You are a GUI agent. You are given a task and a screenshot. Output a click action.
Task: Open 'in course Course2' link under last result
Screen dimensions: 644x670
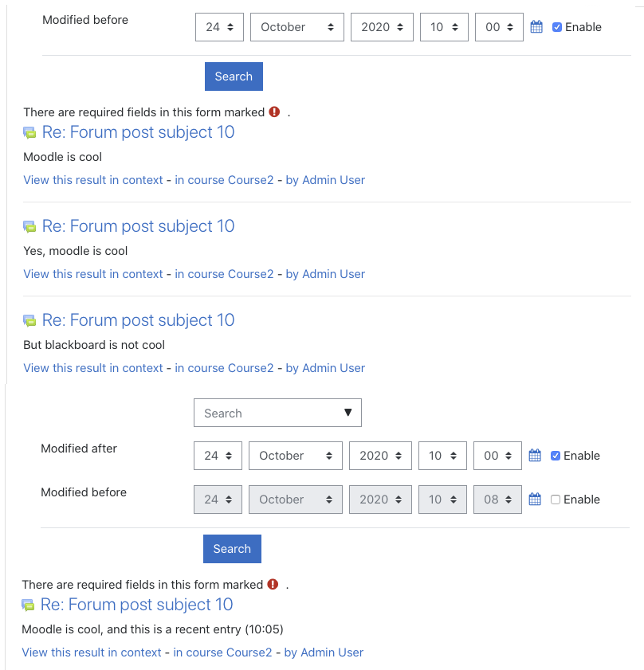point(222,652)
